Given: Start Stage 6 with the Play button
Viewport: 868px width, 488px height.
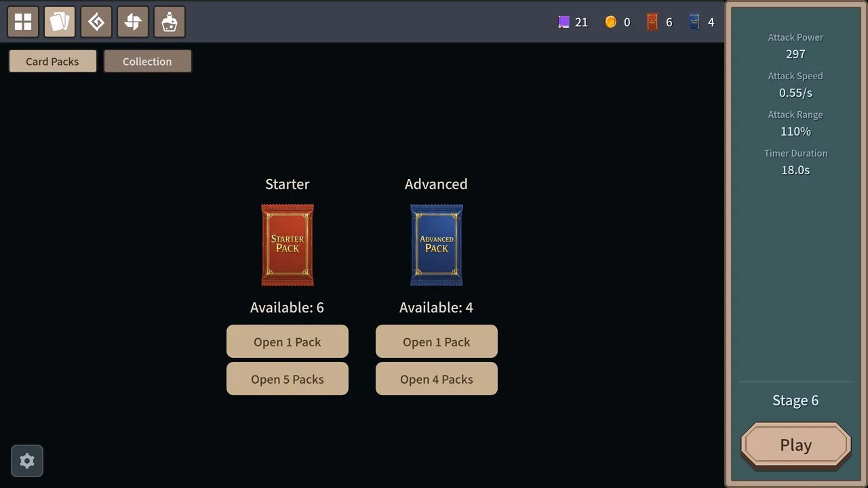Looking at the screenshot, I should coord(796,445).
